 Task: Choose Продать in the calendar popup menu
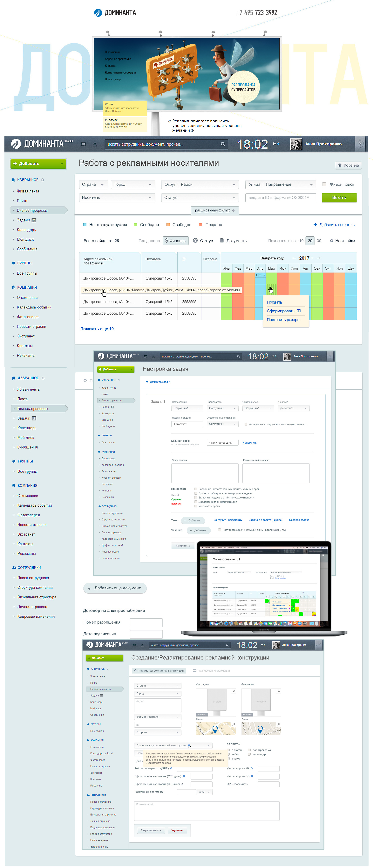pyautogui.click(x=274, y=302)
